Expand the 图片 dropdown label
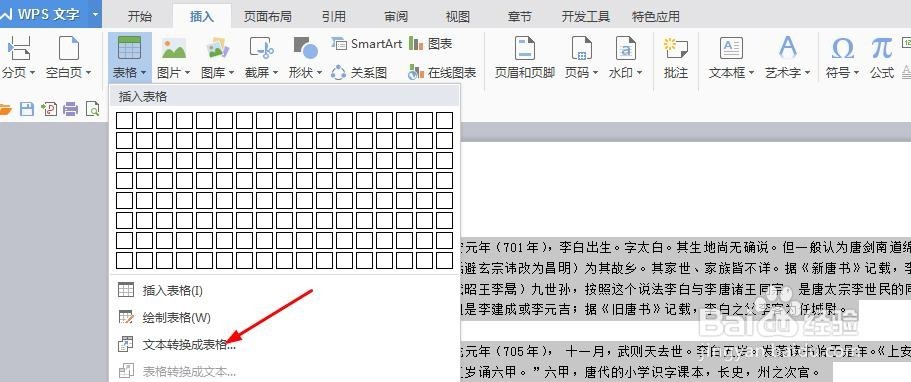911x382 pixels. click(174, 73)
